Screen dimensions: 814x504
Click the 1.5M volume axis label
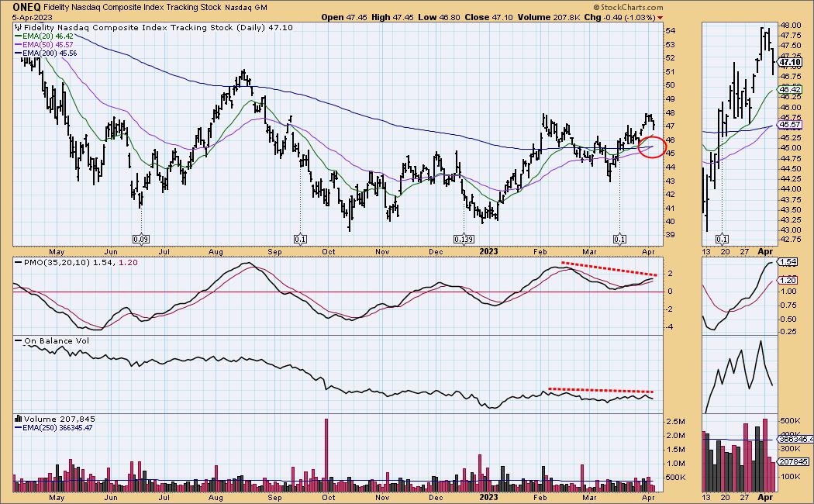pos(675,450)
